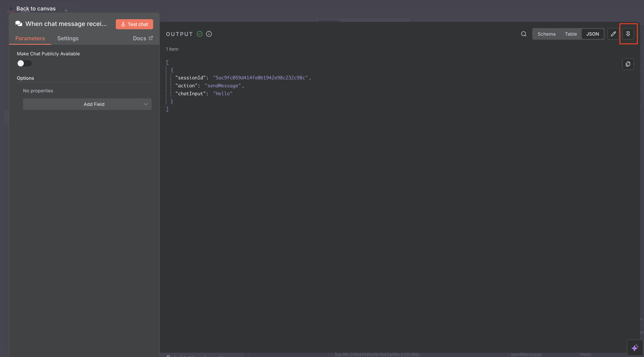Image resolution: width=644 pixels, height=357 pixels.
Task: Click the info icon beside OUTPUT
Action: click(x=209, y=34)
